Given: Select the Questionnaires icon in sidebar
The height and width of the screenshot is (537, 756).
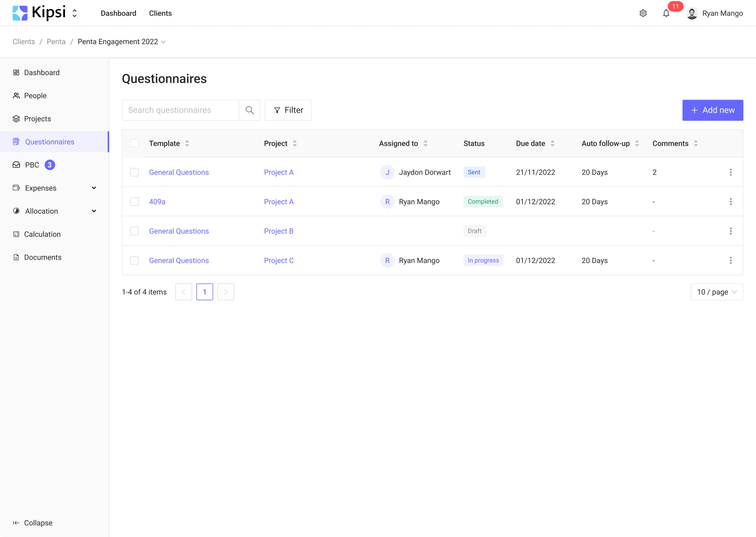Looking at the screenshot, I should 17,141.
